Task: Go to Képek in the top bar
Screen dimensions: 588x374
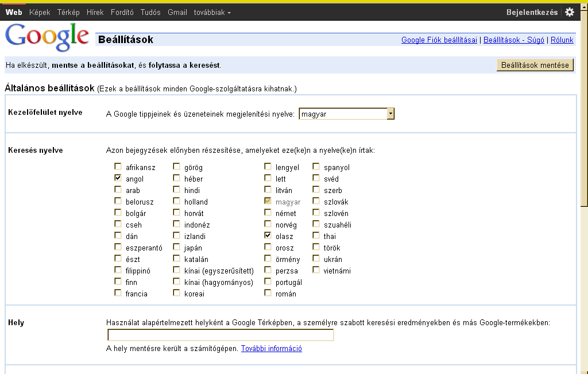Action: [x=40, y=13]
